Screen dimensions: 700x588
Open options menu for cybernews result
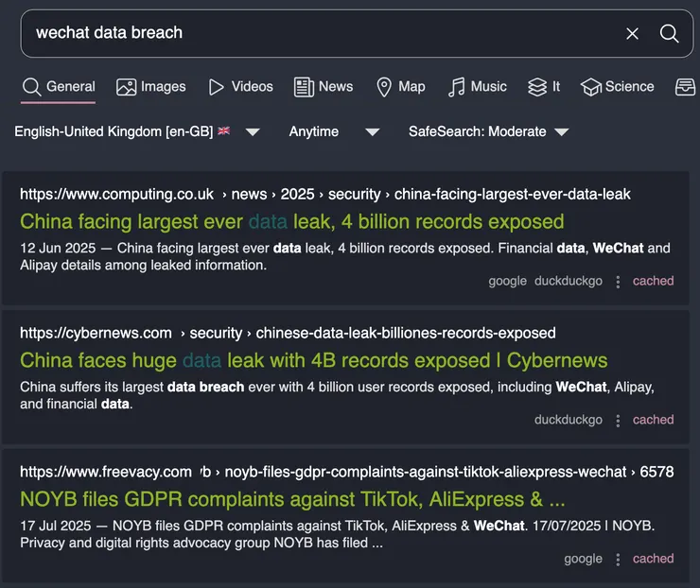tap(618, 421)
